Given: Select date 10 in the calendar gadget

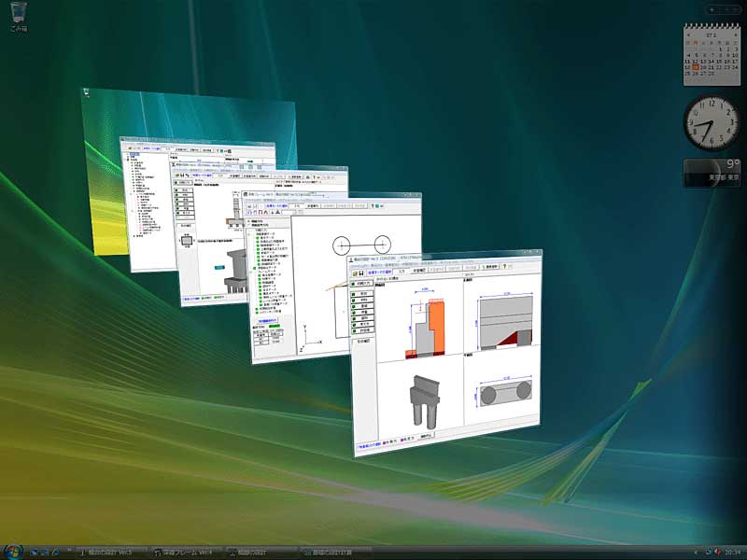Looking at the screenshot, I should tap(735, 55).
